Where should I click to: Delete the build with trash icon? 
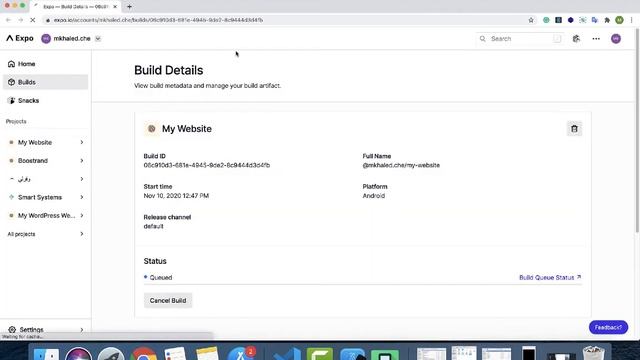coord(574,129)
